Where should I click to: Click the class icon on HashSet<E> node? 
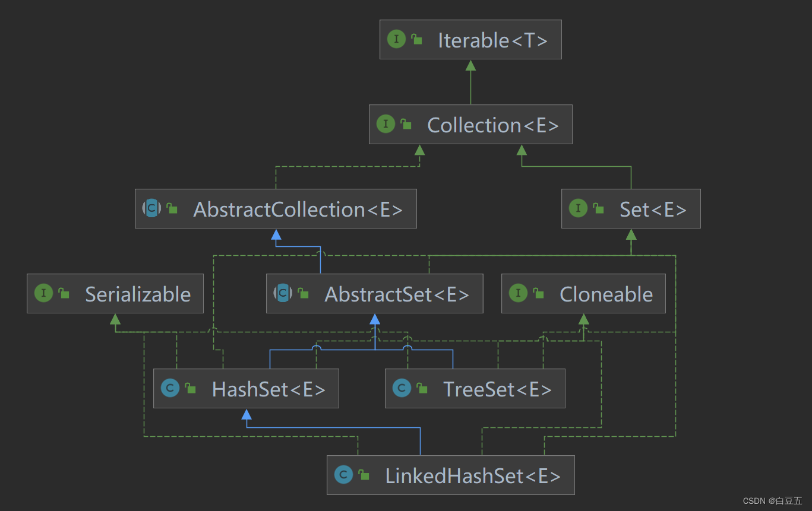tap(170, 388)
